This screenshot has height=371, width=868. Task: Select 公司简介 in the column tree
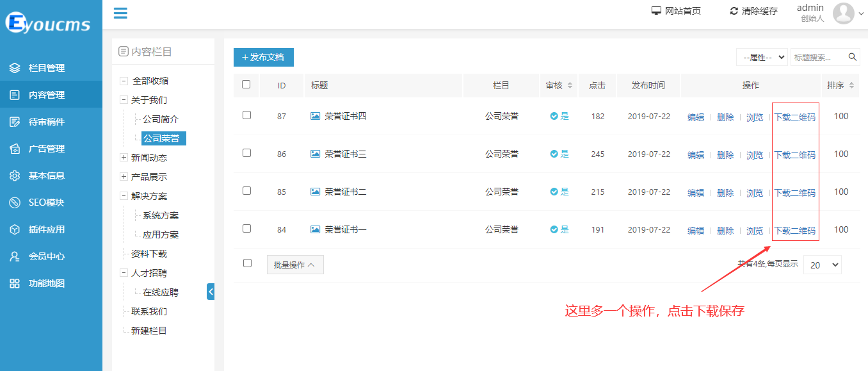161,119
